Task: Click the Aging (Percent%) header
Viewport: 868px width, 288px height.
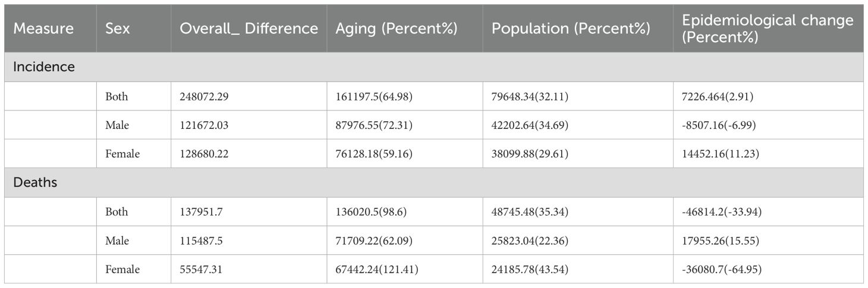Action: [x=397, y=29]
